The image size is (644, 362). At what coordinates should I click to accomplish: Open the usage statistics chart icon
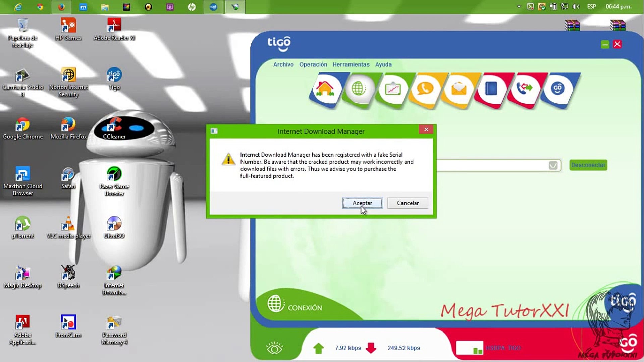click(x=392, y=89)
